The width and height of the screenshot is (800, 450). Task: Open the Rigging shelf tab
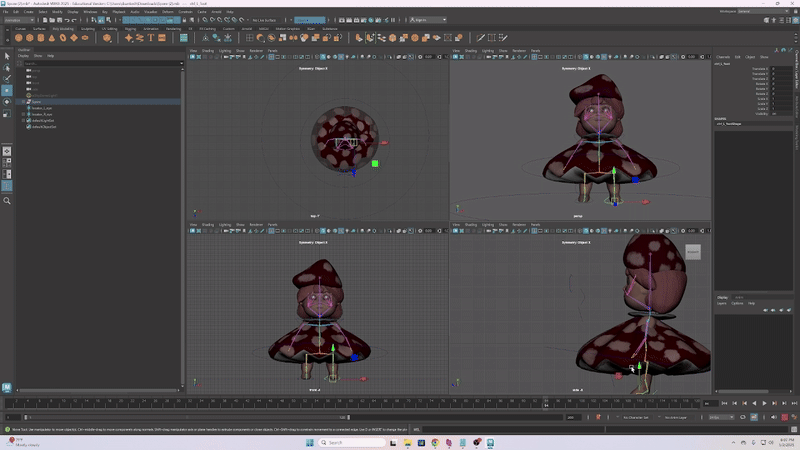[130, 28]
